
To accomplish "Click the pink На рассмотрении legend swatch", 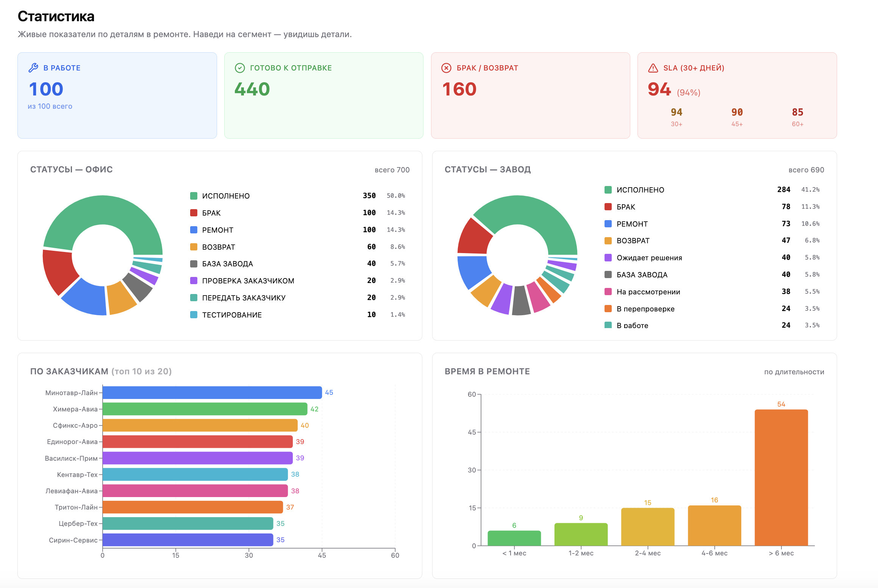I will [x=608, y=292].
